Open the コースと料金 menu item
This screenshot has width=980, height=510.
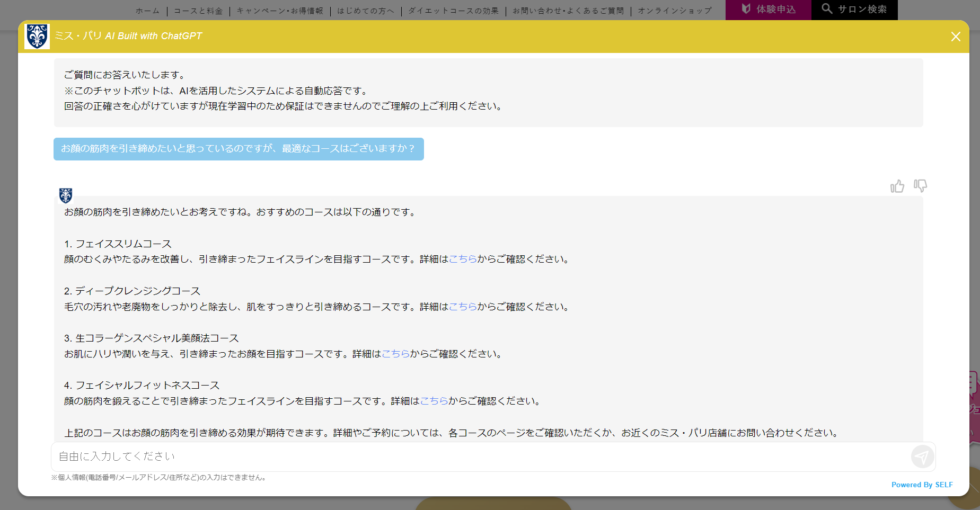(x=198, y=11)
